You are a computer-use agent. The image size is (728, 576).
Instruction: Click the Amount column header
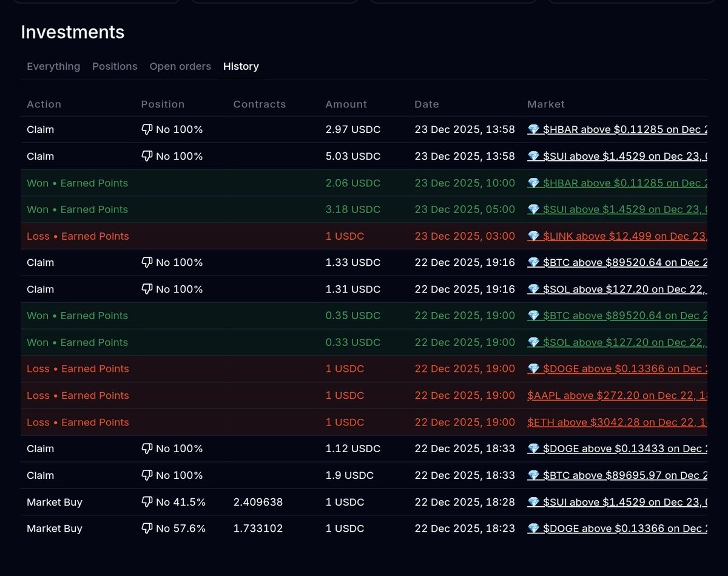pos(346,104)
